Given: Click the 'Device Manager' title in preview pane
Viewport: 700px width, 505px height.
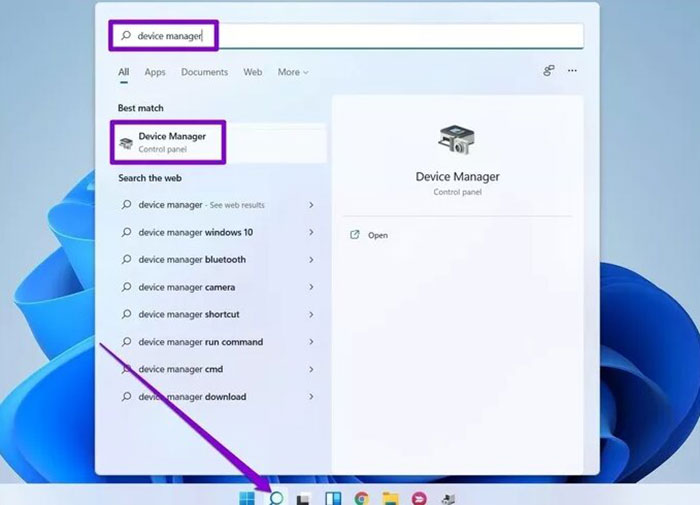Looking at the screenshot, I should pyautogui.click(x=457, y=177).
